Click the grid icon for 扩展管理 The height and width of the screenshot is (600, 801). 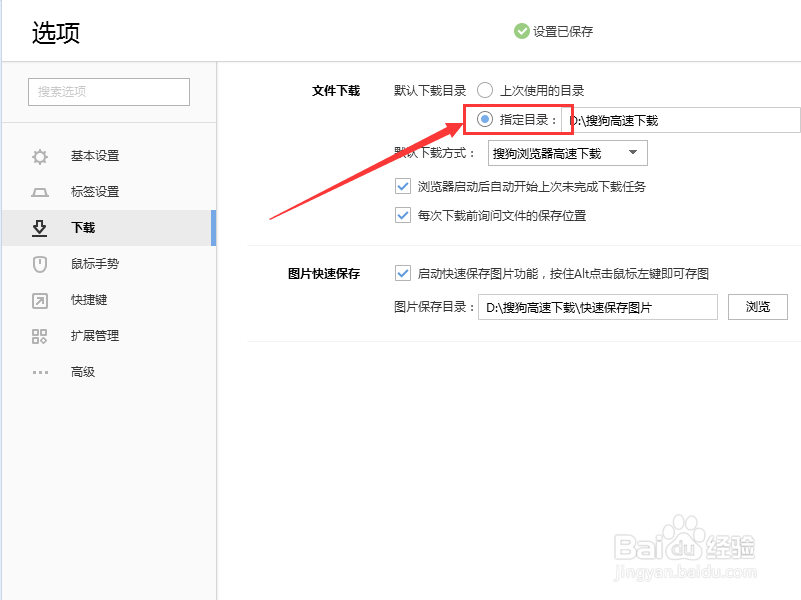39,336
